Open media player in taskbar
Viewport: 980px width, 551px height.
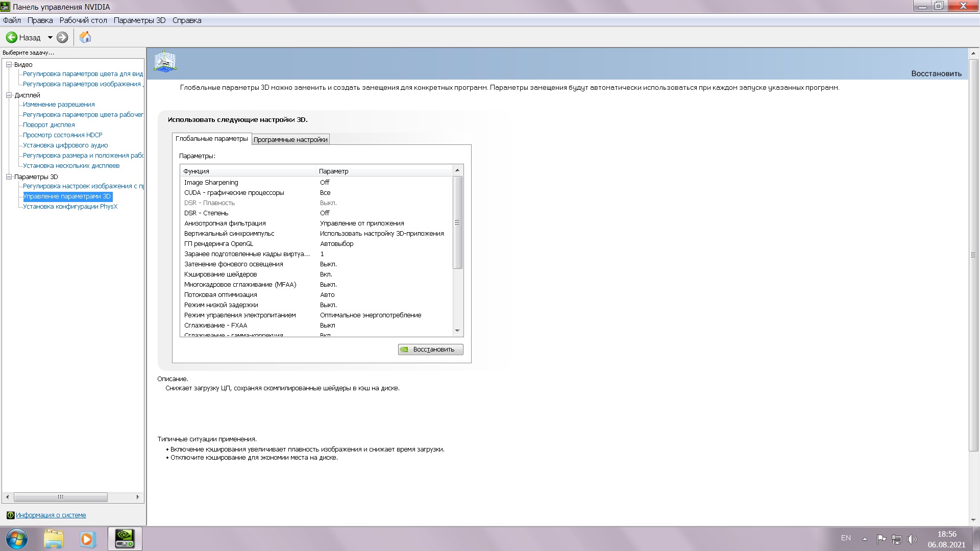(88, 539)
